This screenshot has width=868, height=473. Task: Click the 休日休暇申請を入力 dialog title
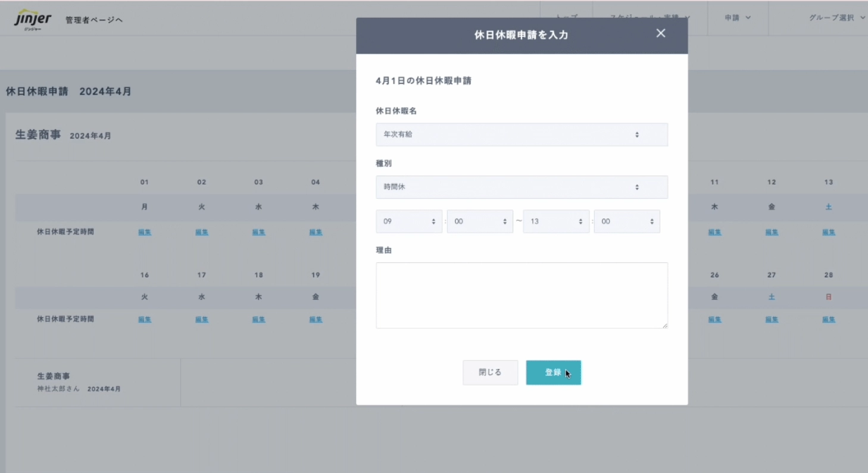click(x=521, y=35)
